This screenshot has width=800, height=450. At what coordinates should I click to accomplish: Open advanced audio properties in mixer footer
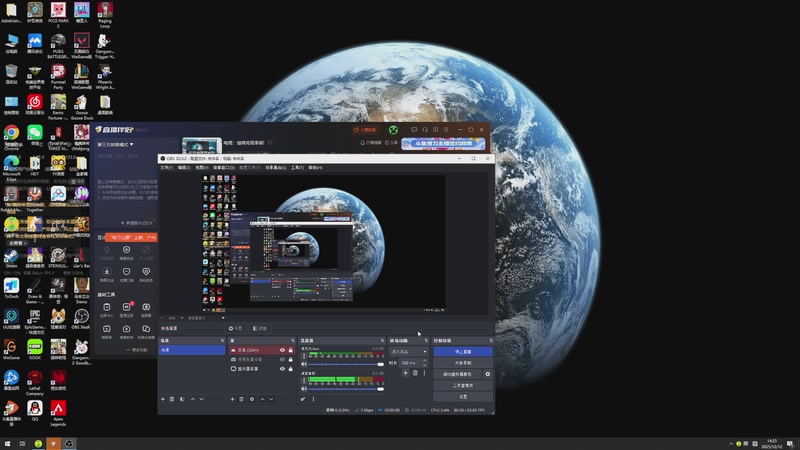[303, 399]
